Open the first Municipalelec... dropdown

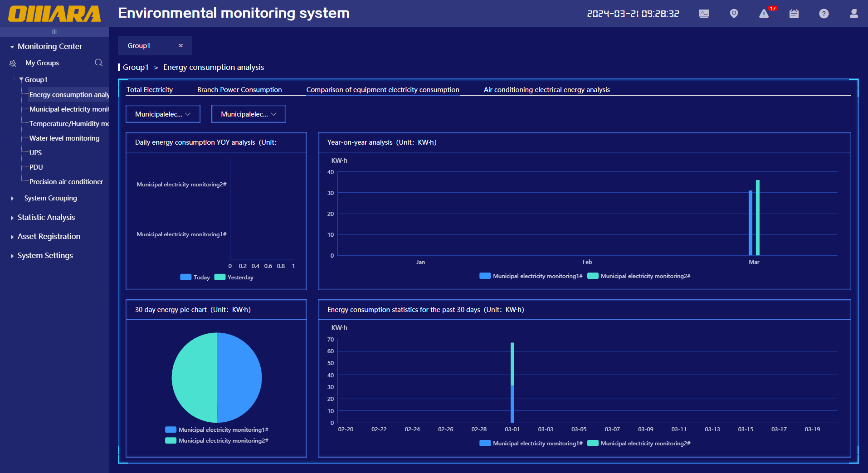163,114
